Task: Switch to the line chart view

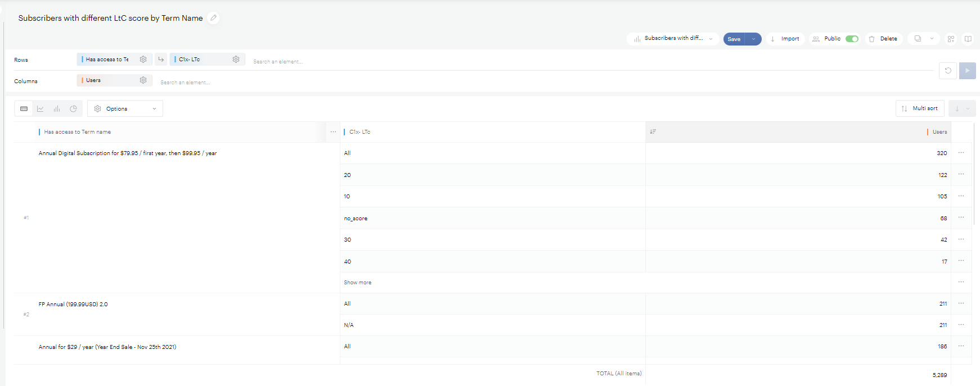Action: 41,109
